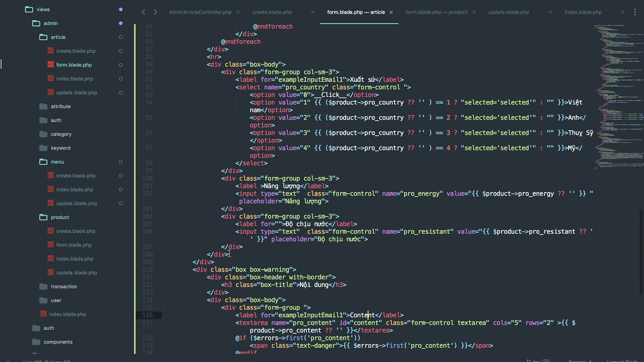Expand the user folder
644x362 pixels.
pyautogui.click(x=50, y=300)
